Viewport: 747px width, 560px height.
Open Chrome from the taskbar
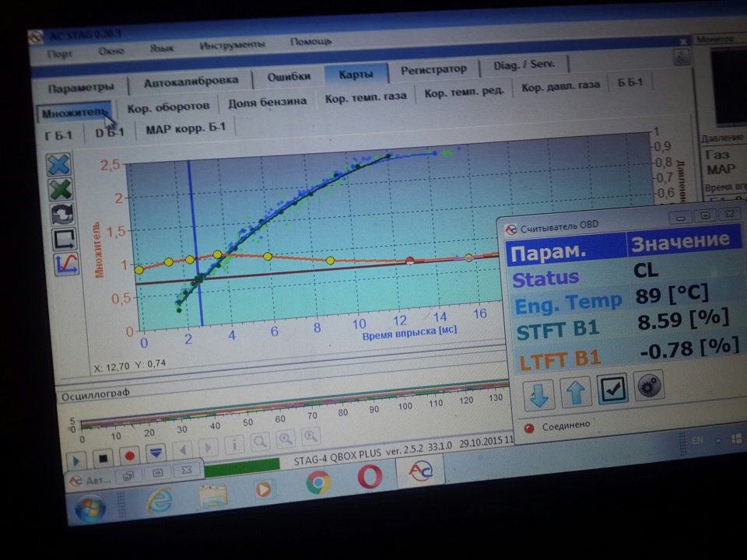(x=318, y=482)
